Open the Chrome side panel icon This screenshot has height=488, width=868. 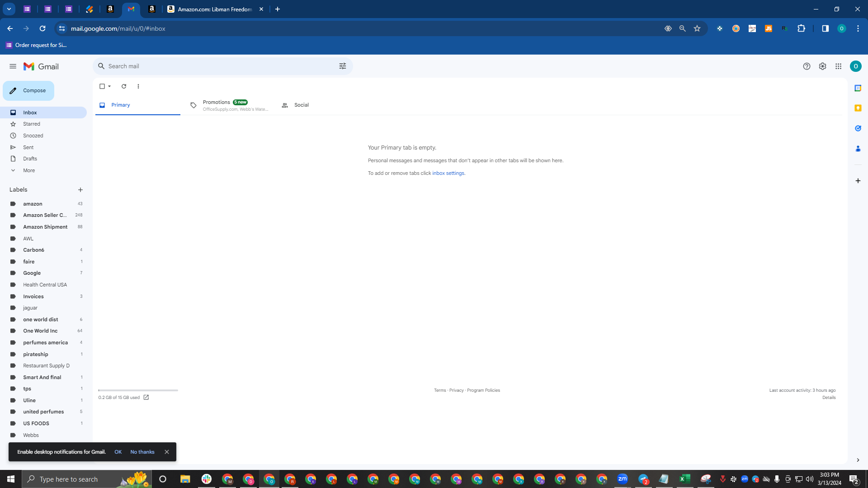tap(825, 28)
